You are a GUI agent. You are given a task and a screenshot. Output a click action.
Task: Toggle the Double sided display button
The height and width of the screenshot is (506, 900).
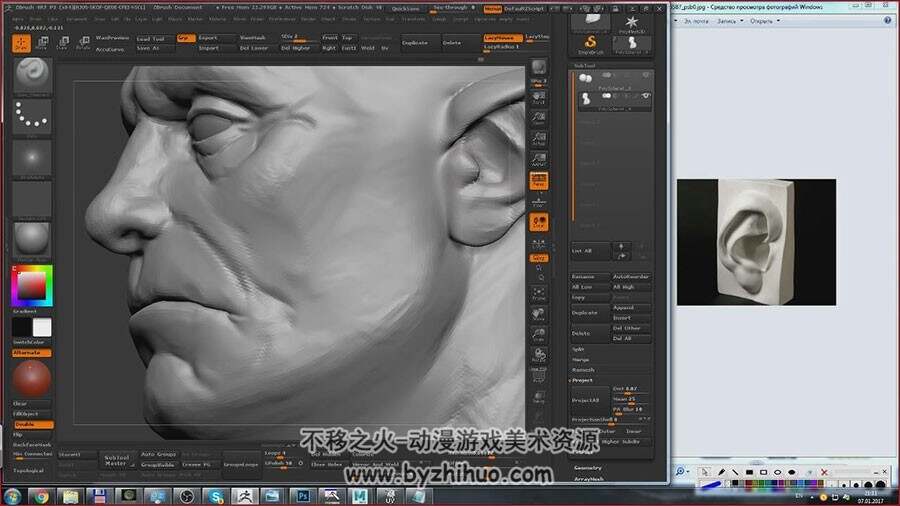point(33,425)
